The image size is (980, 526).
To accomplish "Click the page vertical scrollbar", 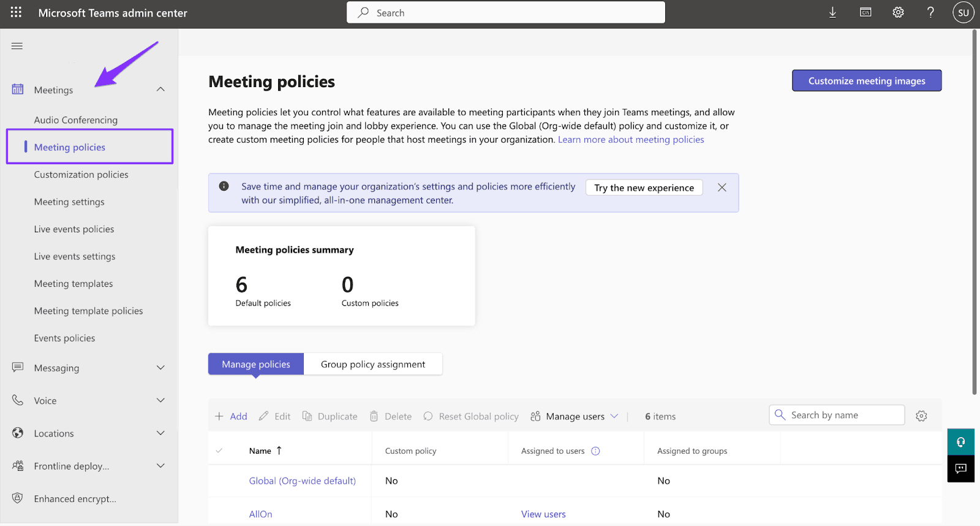I will (974, 212).
